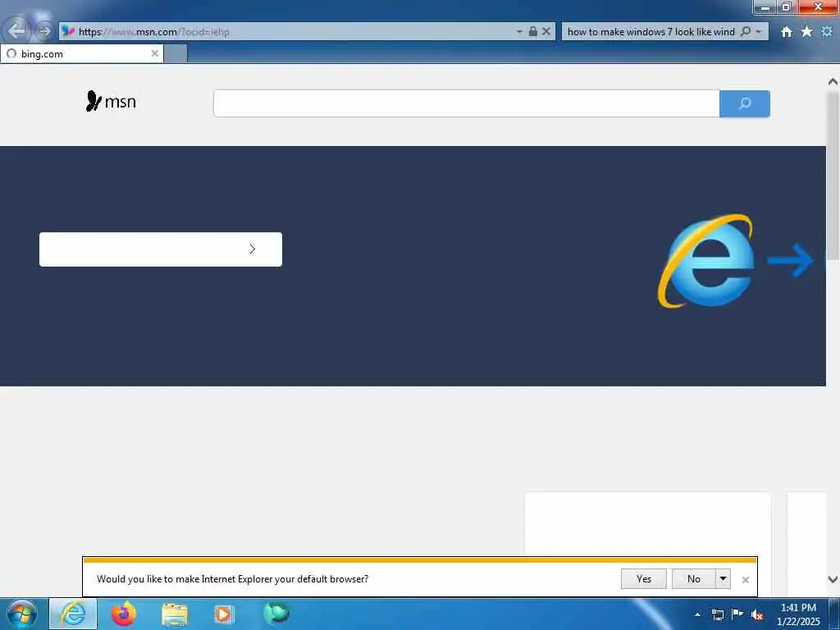The height and width of the screenshot is (630, 840).
Task: Open Windows Media Player taskbar icon
Action: [224, 614]
